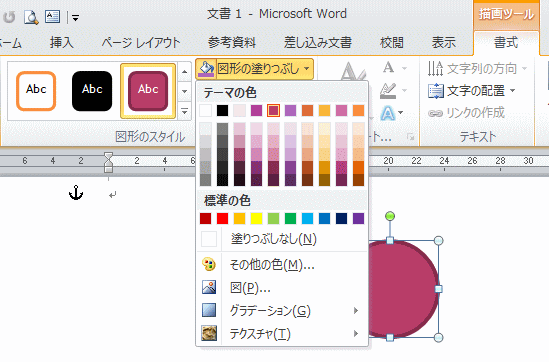Switch to the 差し込み文書 tab
The width and height of the screenshot is (549, 362).
tap(318, 43)
